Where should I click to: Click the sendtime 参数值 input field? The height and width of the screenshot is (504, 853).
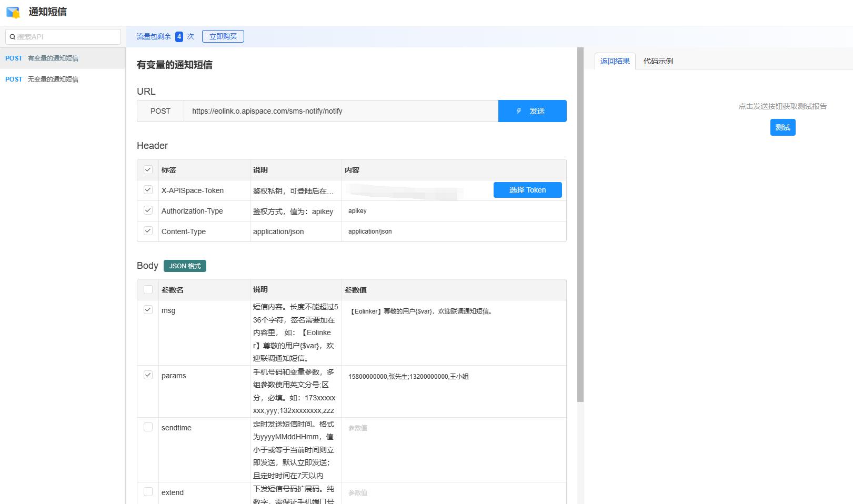pyautogui.click(x=421, y=428)
